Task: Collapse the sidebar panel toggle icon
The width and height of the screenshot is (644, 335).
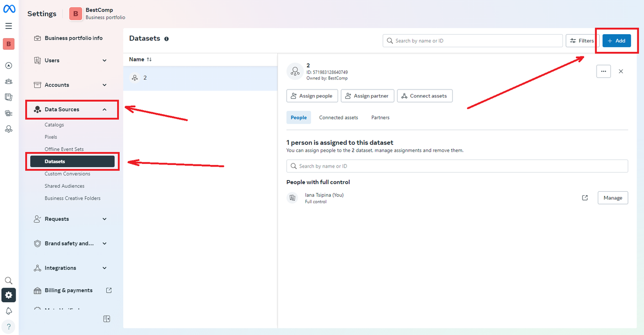Action: tap(107, 319)
